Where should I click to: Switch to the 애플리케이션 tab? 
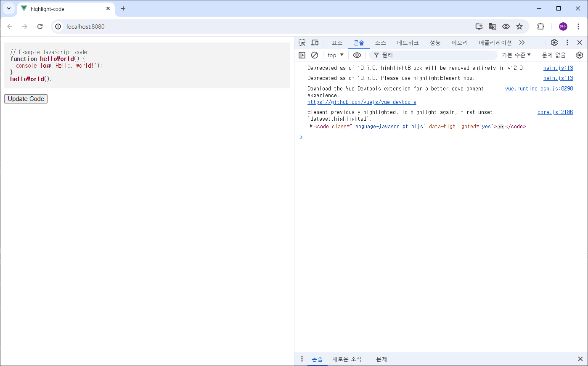pos(495,43)
